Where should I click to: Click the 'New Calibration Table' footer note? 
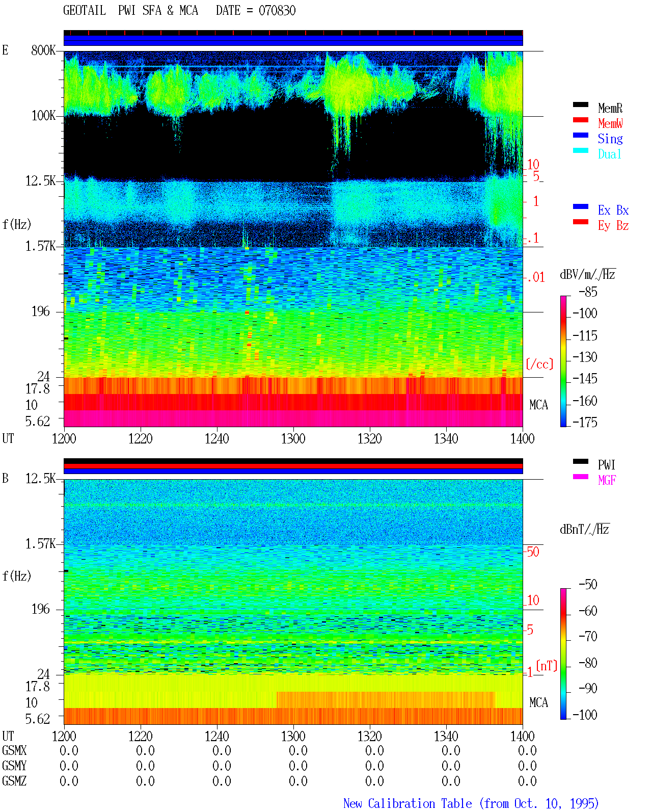click(x=407, y=804)
